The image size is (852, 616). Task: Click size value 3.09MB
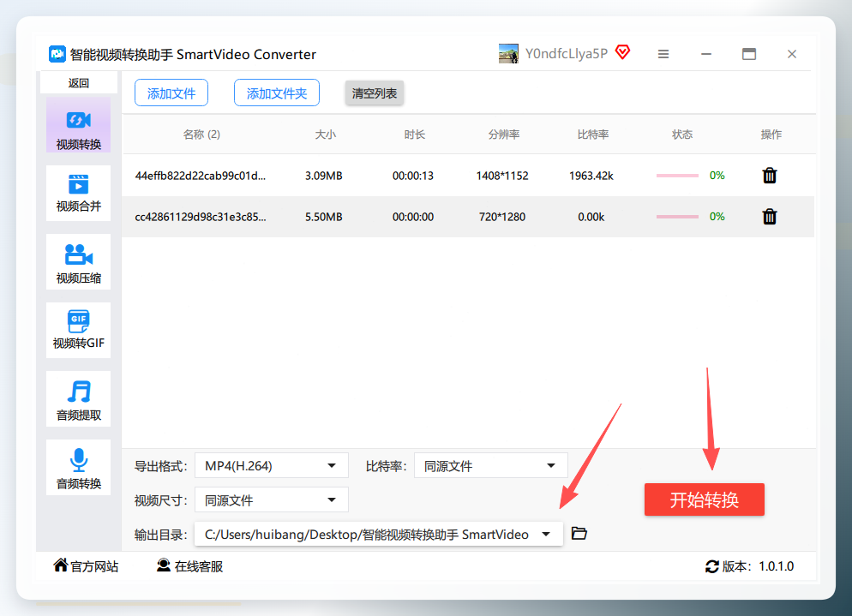tap(324, 176)
